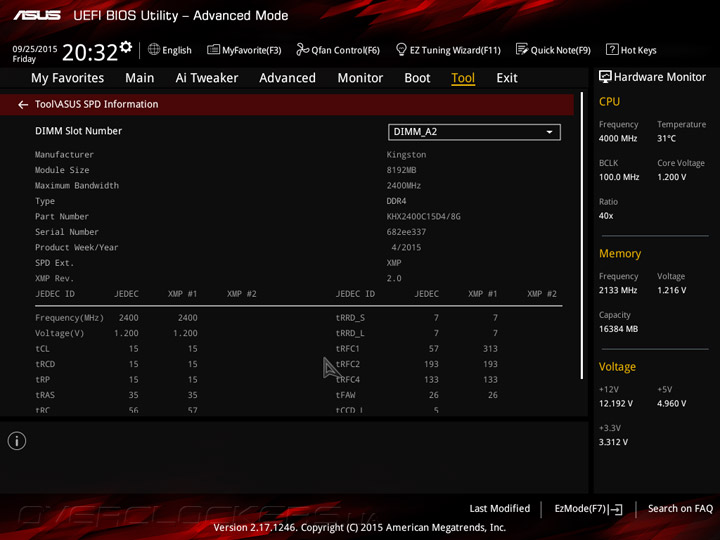The height and width of the screenshot is (540, 720).
Task: Click the 100.0 MHz BCLK value
Action: 619,177
